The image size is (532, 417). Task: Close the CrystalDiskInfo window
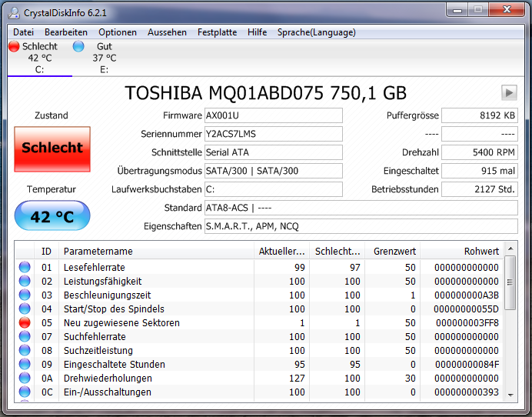point(507,10)
